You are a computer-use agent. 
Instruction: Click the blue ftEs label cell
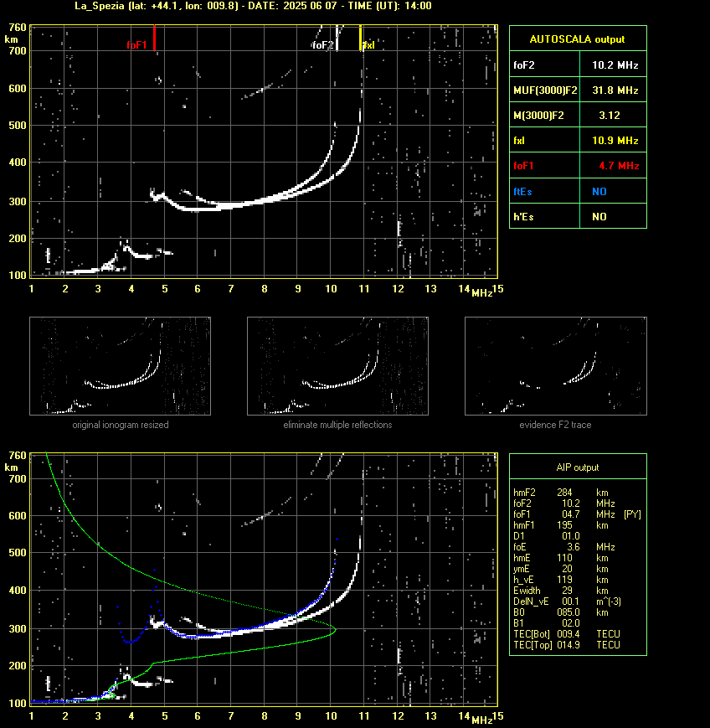click(x=545, y=191)
